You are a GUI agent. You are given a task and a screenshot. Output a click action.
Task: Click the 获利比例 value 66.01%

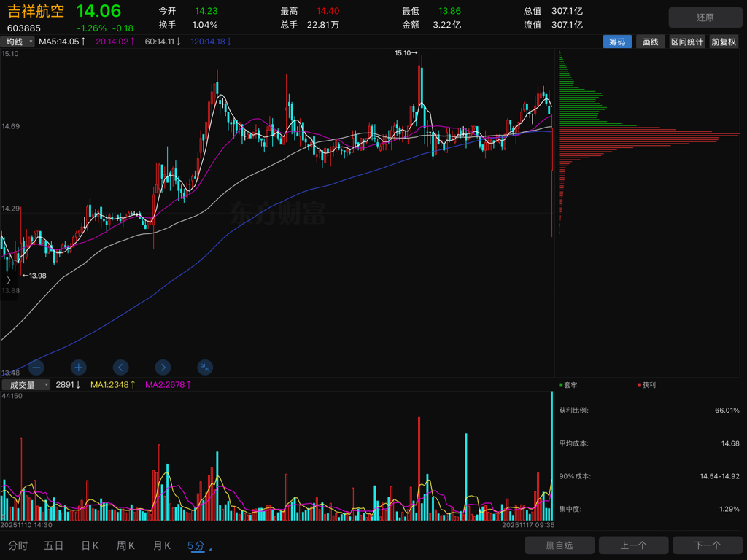click(727, 410)
